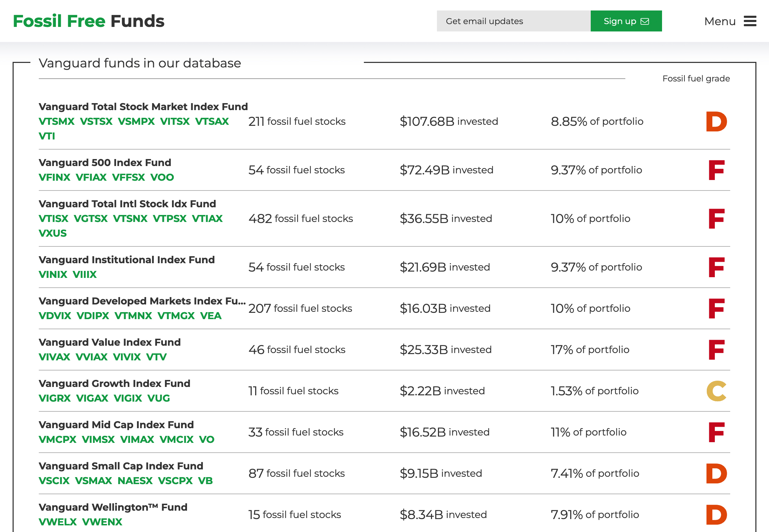Open the VTSNX ticker link
Screen dimensions: 769x532
click(x=130, y=218)
